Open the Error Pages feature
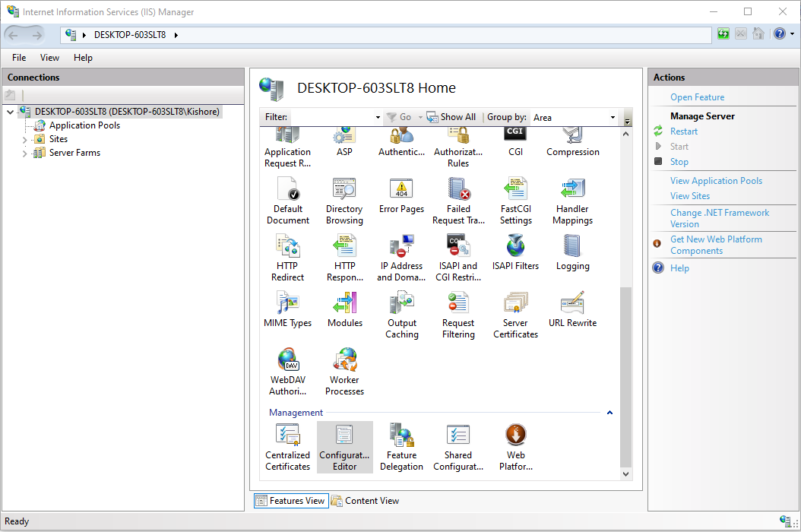801x532 pixels. pos(401,195)
